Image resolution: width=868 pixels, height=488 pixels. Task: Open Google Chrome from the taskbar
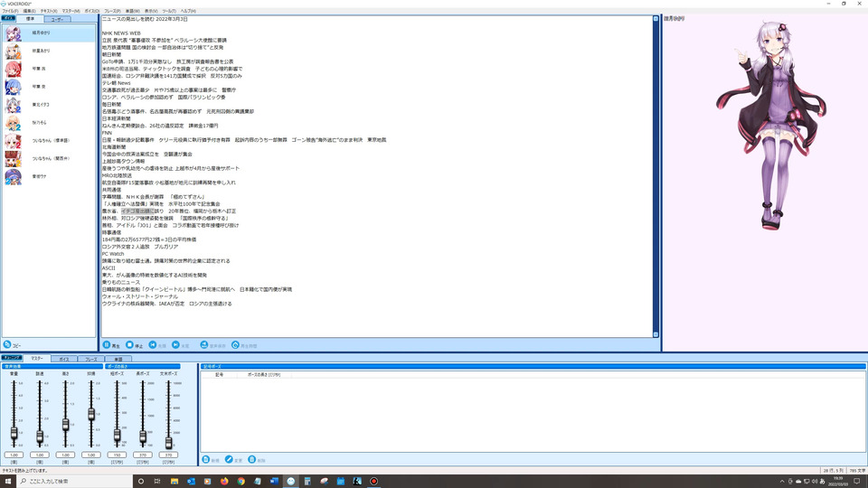(241, 482)
